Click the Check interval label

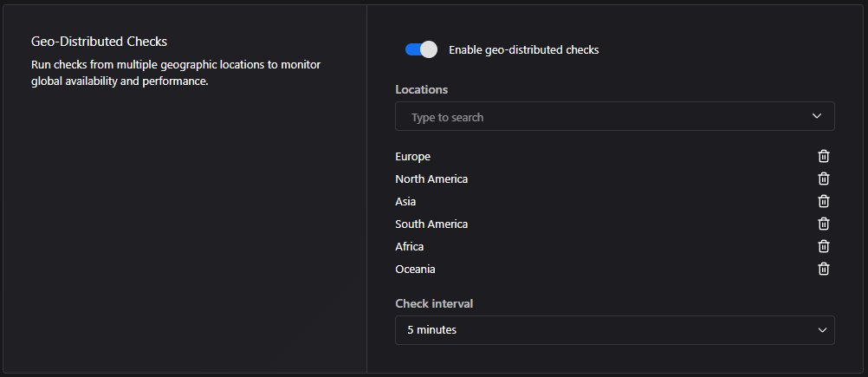click(434, 303)
